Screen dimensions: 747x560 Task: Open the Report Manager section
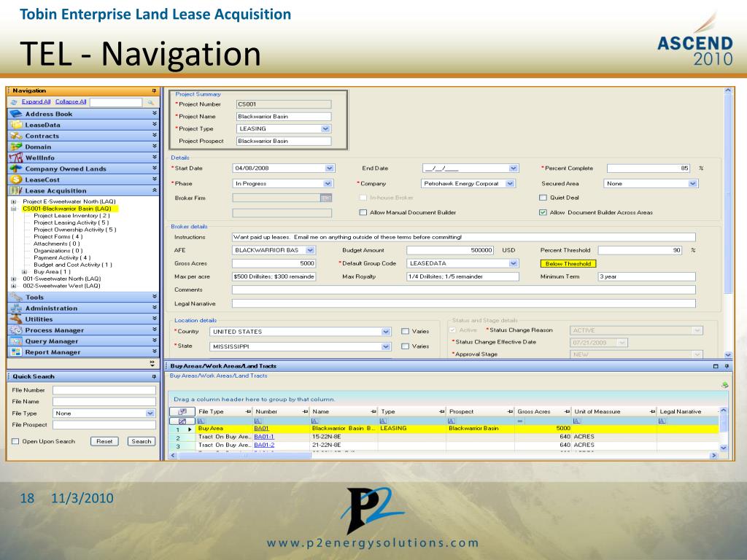[83, 352]
